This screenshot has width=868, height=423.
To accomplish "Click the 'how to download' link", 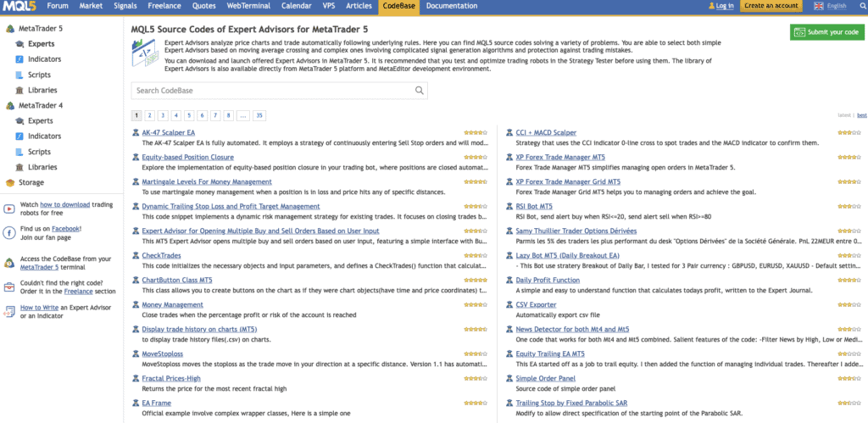I will point(64,204).
